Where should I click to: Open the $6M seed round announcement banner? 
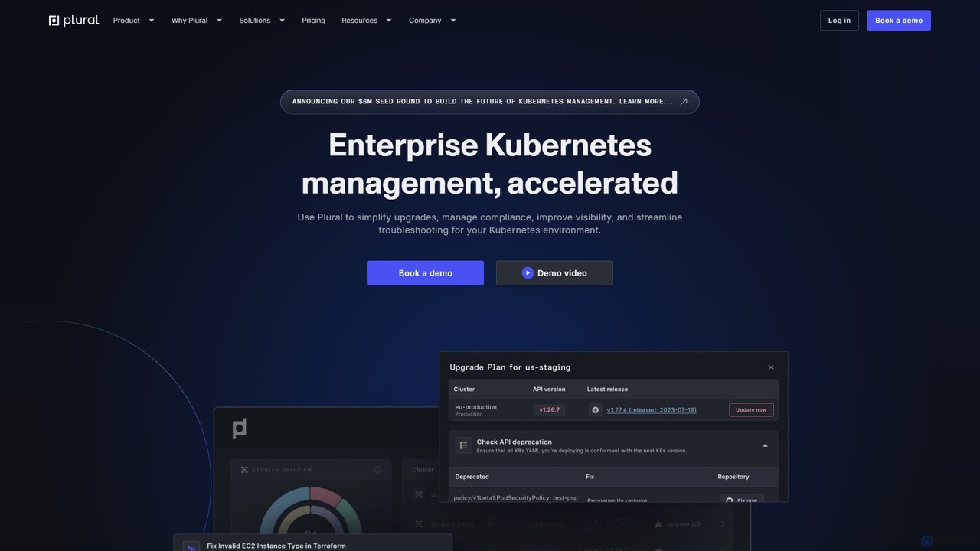pos(490,102)
